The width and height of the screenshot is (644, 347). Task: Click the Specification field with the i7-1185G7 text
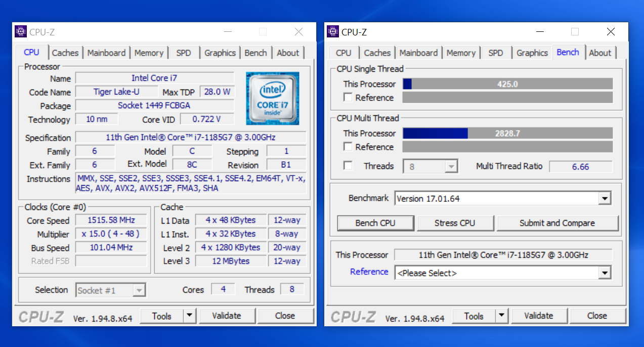(x=191, y=138)
